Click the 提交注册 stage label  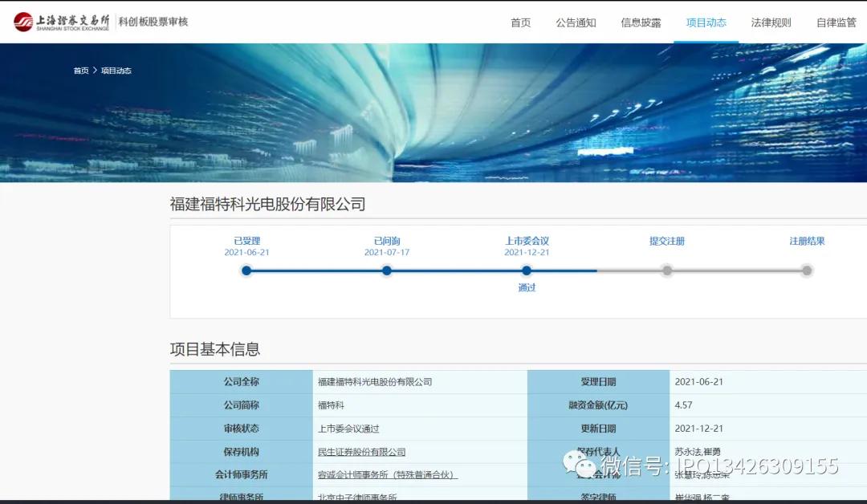(x=667, y=241)
